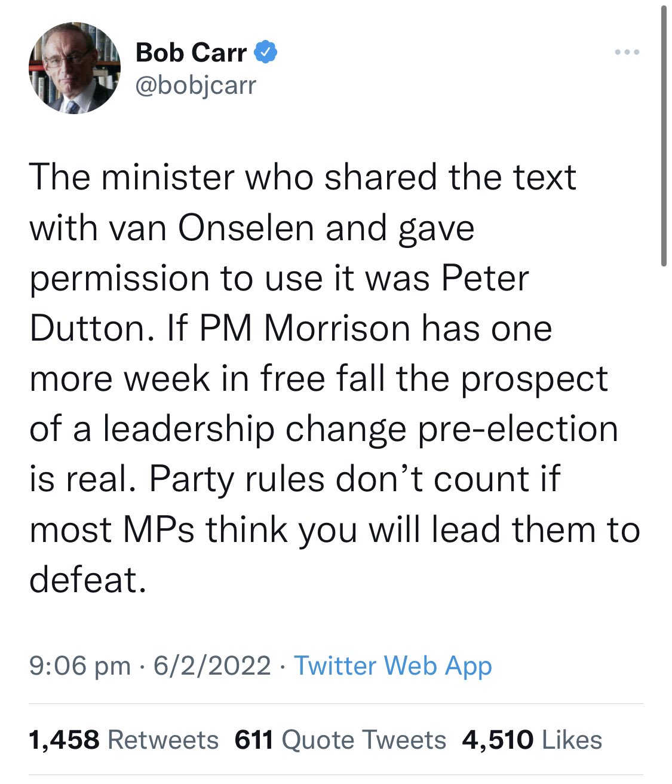Click the 6/2/2022 tweet date

[x=212, y=666]
